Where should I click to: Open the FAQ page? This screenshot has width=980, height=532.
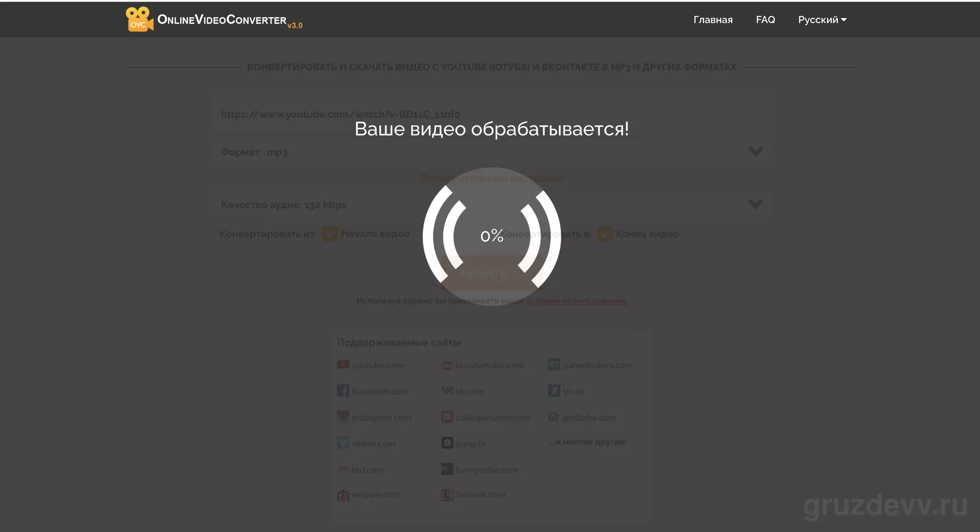pos(765,20)
